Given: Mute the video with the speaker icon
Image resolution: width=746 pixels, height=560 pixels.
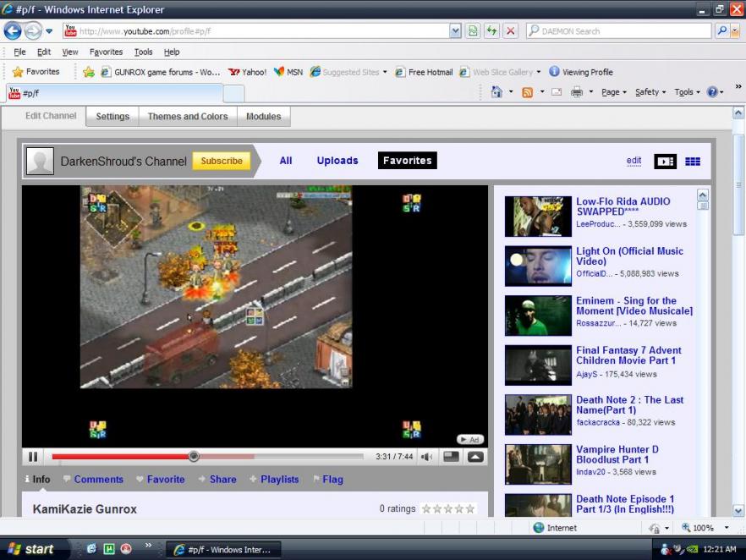Looking at the screenshot, I should [x=426, y=457].
